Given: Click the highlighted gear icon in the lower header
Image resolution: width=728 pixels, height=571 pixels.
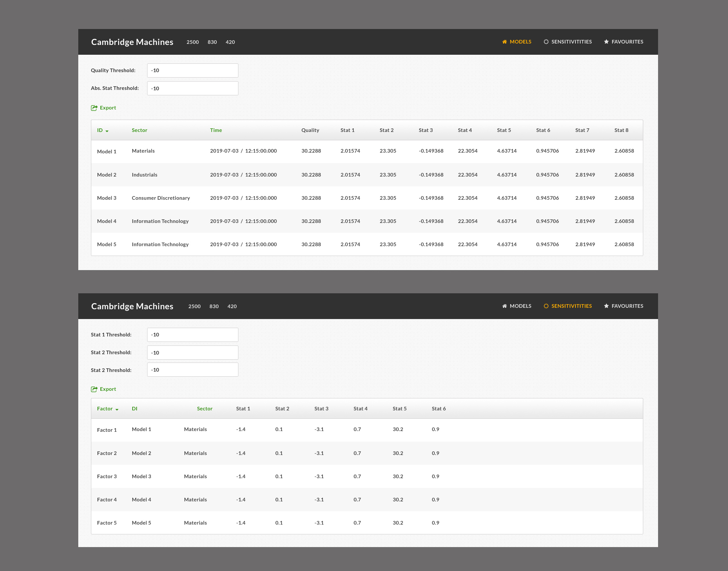Looking at the screenshot, I should pos(546,306).
